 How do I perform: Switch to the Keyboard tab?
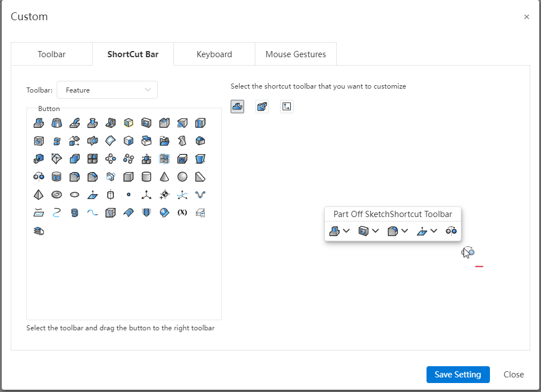tap(214, 54)
